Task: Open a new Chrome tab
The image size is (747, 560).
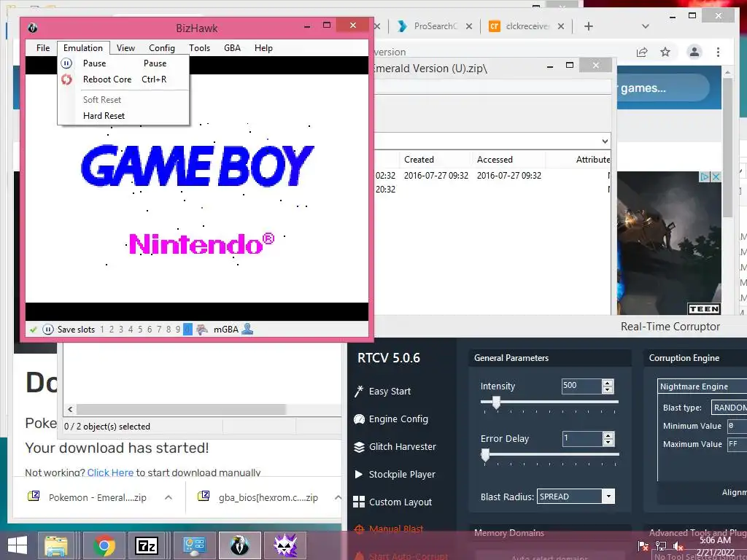Action: 589,26
